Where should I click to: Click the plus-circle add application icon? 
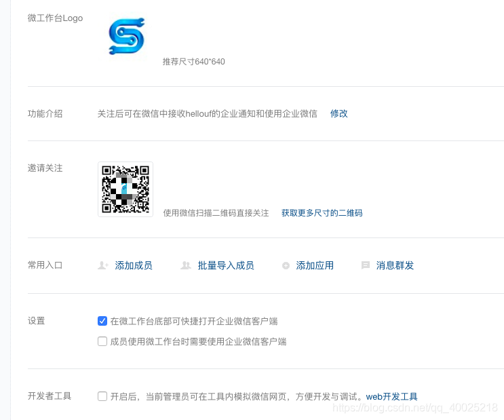(286, 265)
